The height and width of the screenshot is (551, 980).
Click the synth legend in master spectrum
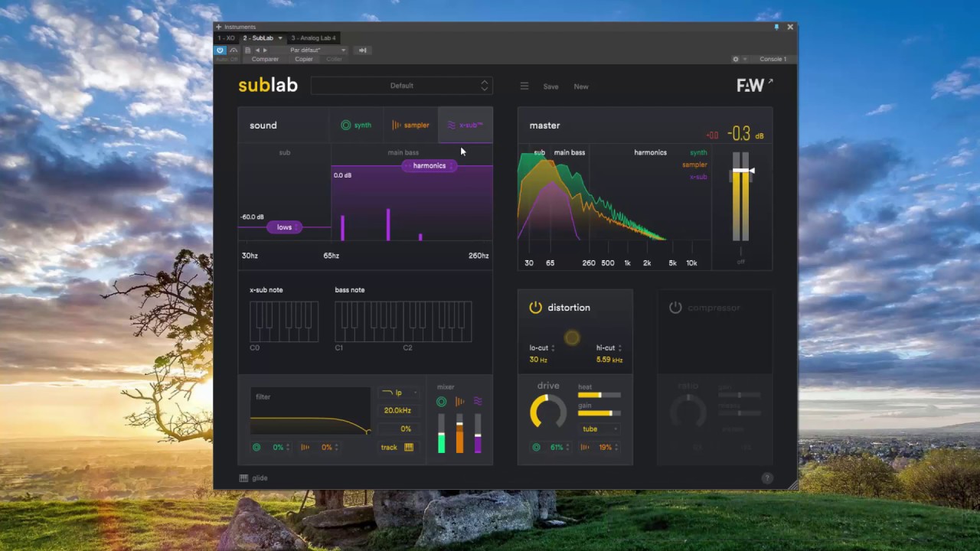(x=698, y=152)
